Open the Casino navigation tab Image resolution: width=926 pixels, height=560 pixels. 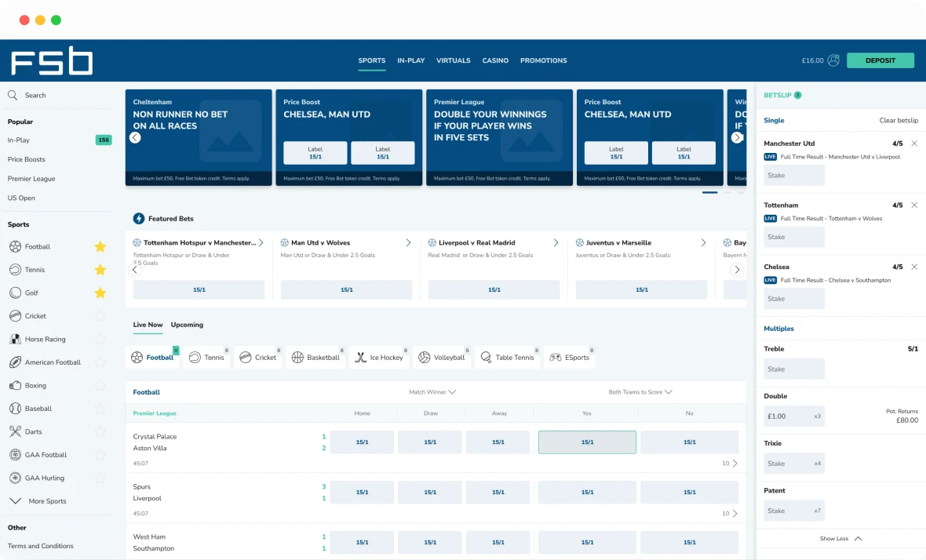tap(495, 60)
